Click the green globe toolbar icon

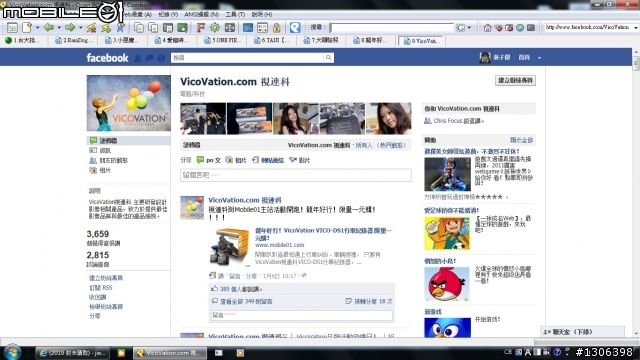[x=520, y=28]
